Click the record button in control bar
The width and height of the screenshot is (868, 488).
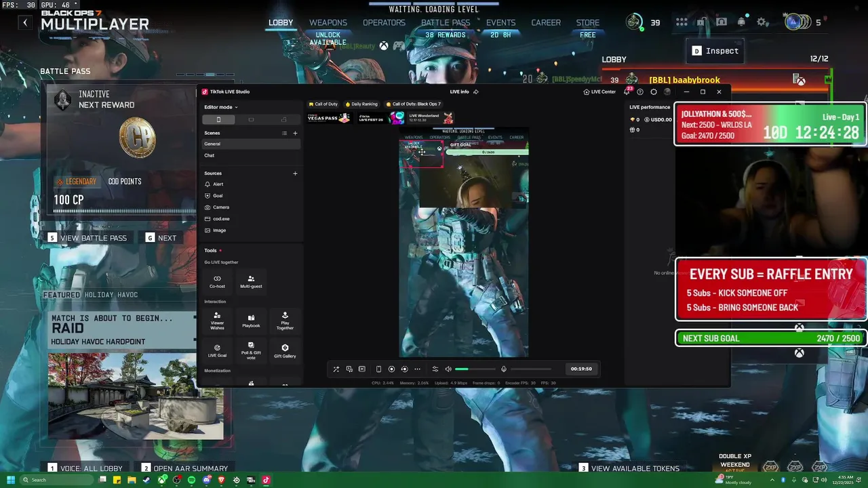tap(391, 369)
